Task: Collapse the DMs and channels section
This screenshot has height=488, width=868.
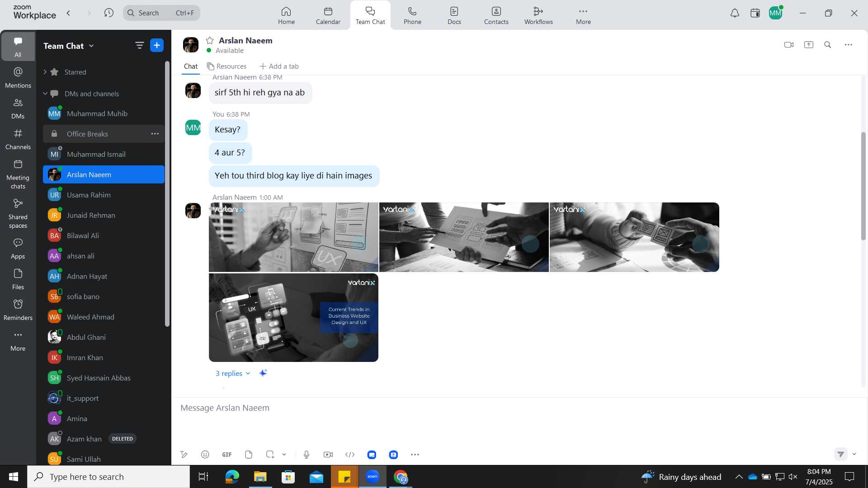Action: (x=45, y=94)
